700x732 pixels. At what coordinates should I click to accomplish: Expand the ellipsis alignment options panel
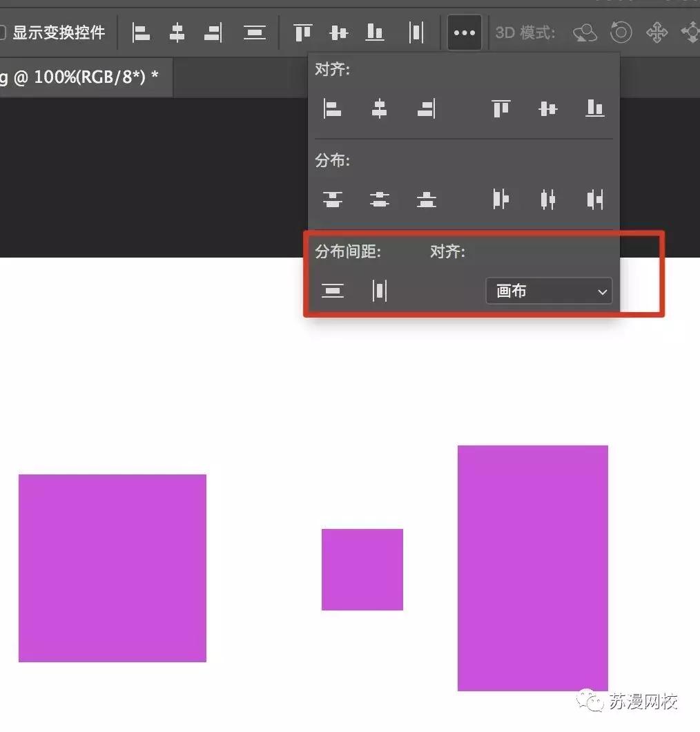[464, 32]
